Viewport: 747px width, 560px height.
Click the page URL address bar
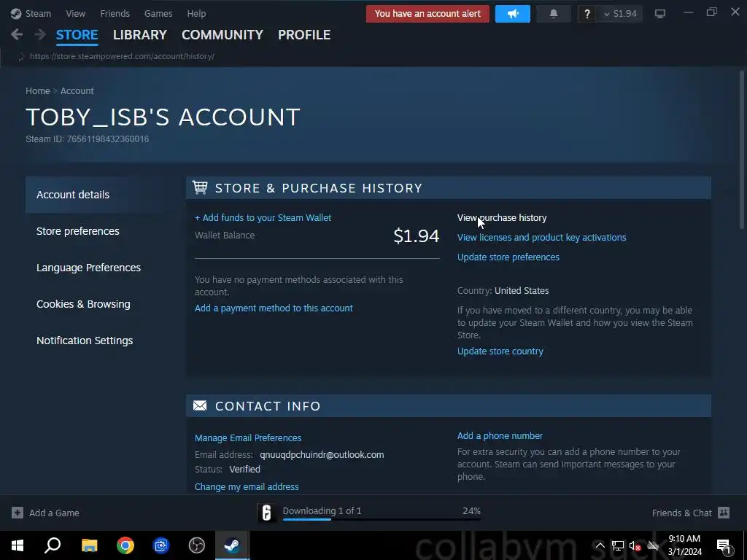[x=122, y=56]
